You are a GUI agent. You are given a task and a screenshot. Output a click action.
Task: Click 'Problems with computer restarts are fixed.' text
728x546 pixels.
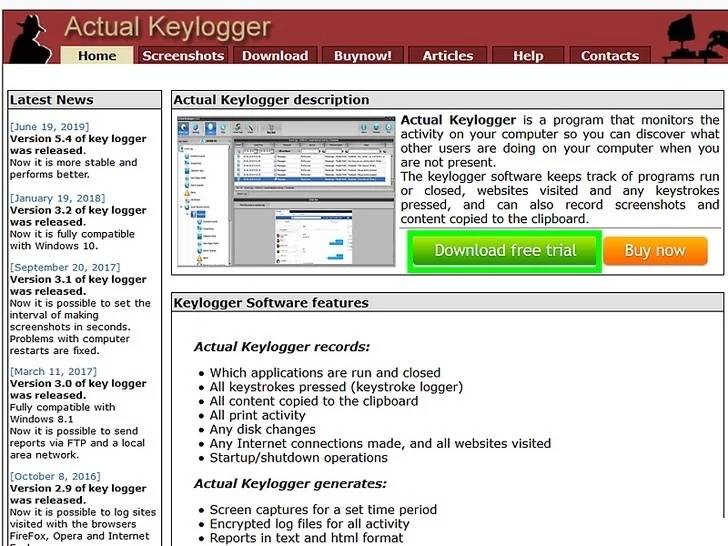[x=70, y=345]
